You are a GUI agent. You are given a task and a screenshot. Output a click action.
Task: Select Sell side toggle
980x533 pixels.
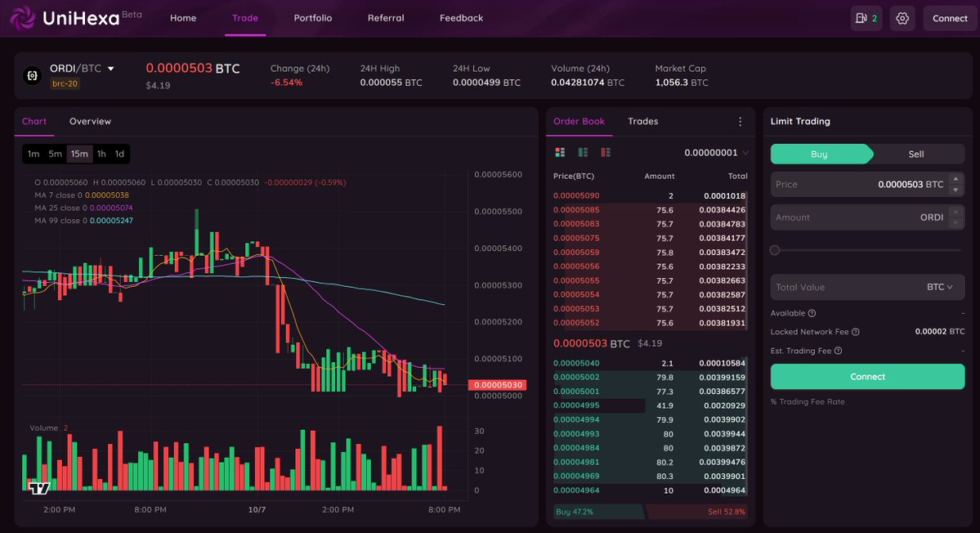pos(916,154)
